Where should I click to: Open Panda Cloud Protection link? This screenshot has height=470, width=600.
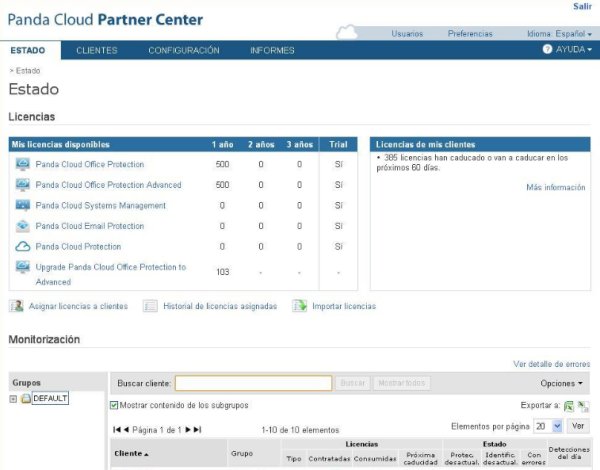[x=78, y=246]
